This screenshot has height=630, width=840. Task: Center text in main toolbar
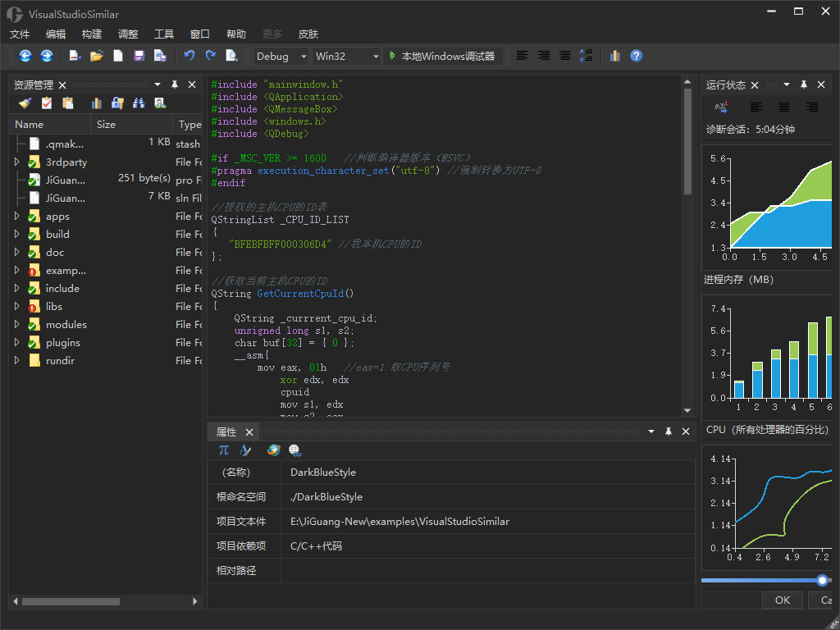pos(564,56)
